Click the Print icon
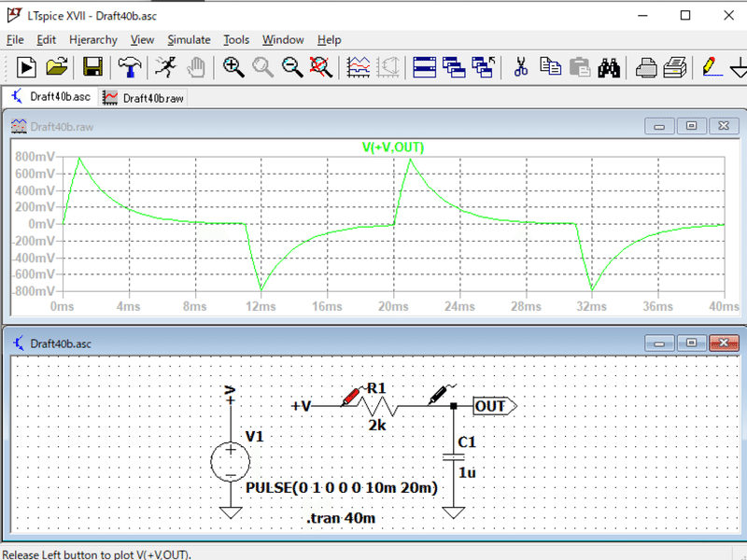Image resolution: width=747 pixels, height=560 pixels. [646, 67]
